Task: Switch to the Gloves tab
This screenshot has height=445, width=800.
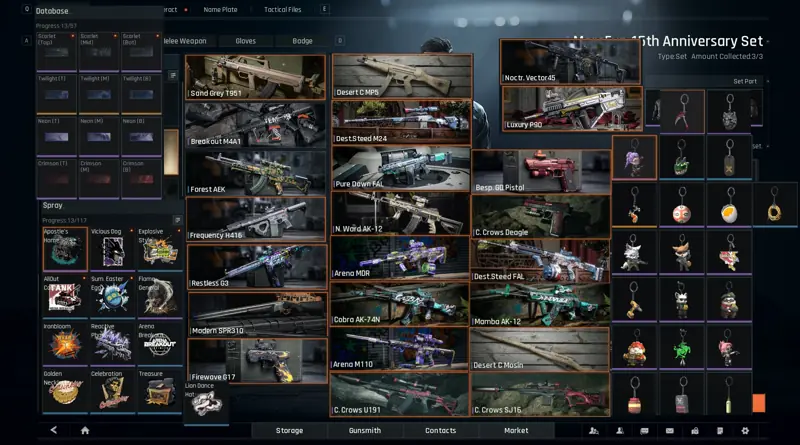Action: click(x=245, y=41)
